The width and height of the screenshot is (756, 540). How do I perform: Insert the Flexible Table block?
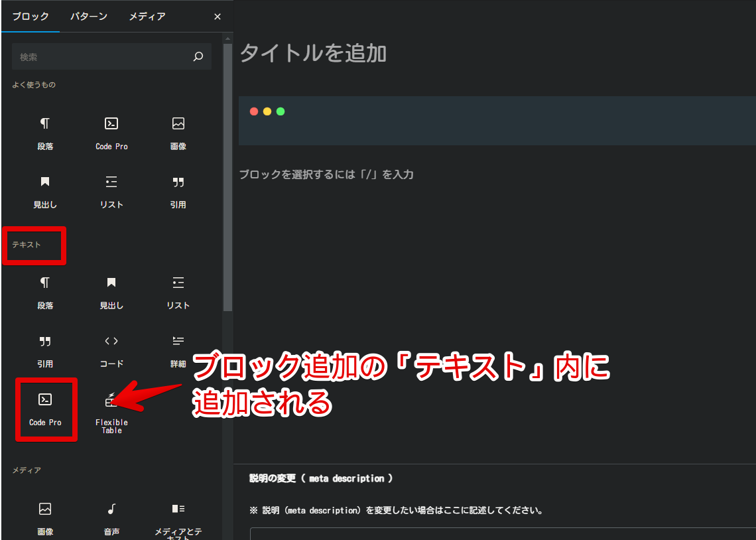(x=111, y=412)
